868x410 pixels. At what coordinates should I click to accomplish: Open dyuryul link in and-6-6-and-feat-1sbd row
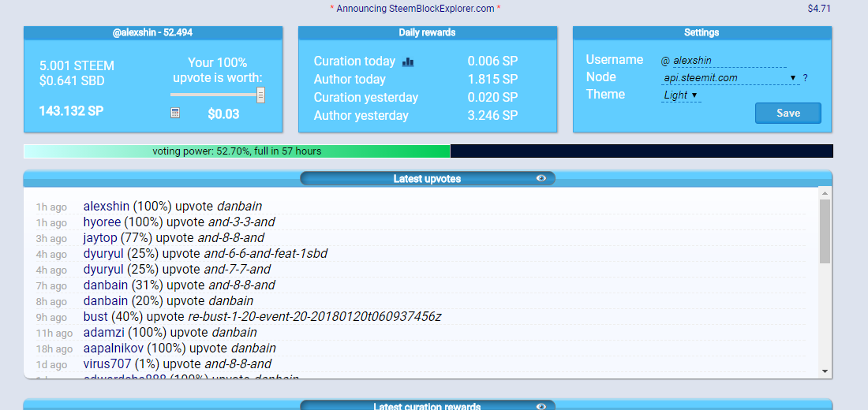pyautogui.click(x=103, y=253)
